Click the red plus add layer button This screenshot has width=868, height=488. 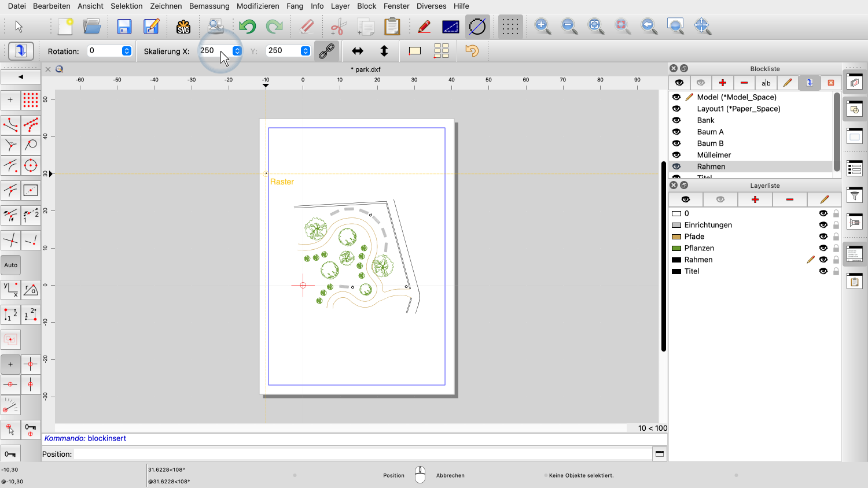[x=755, y=199]
